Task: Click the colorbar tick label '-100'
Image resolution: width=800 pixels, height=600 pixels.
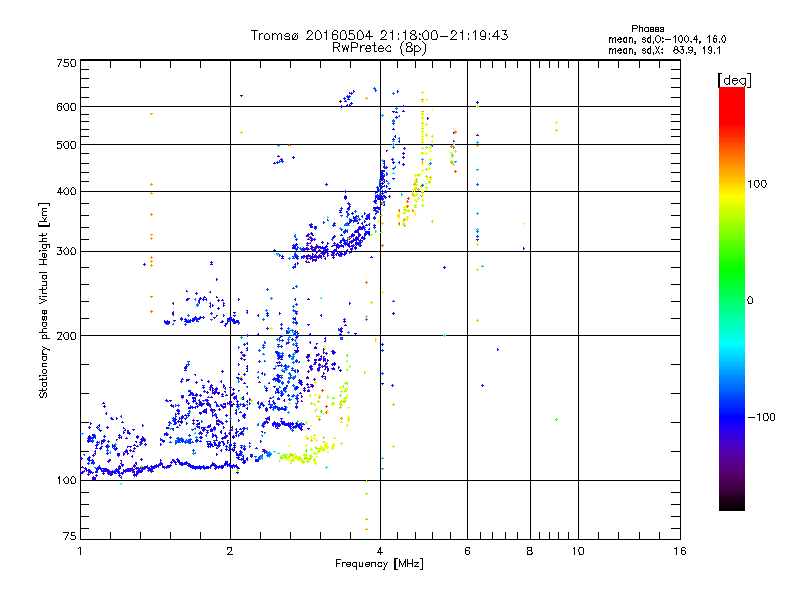Action: pos(761,417)
